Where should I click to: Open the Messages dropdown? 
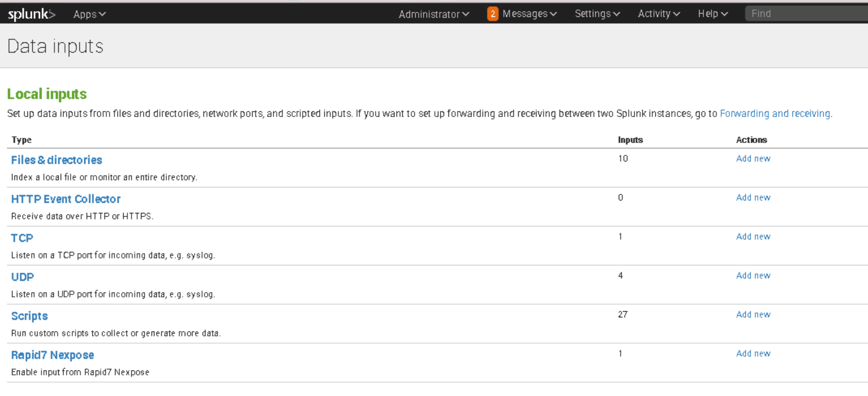click(529, 14)
